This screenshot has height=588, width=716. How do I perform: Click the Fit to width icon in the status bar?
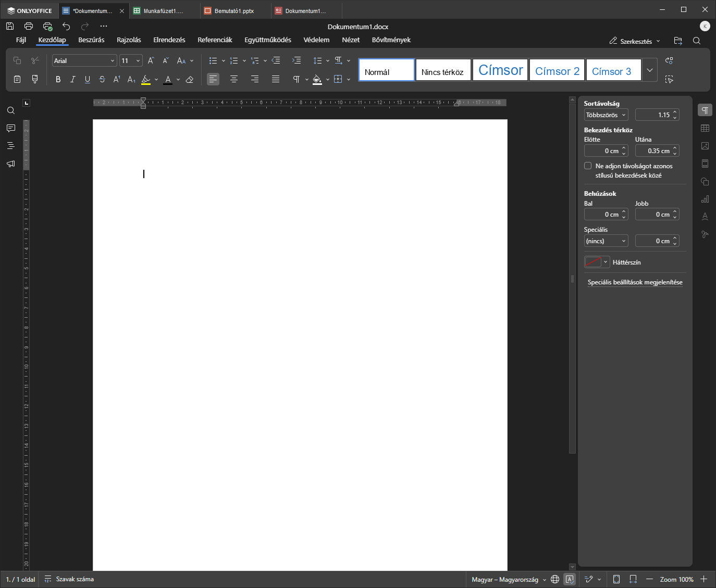pos(633,579)
